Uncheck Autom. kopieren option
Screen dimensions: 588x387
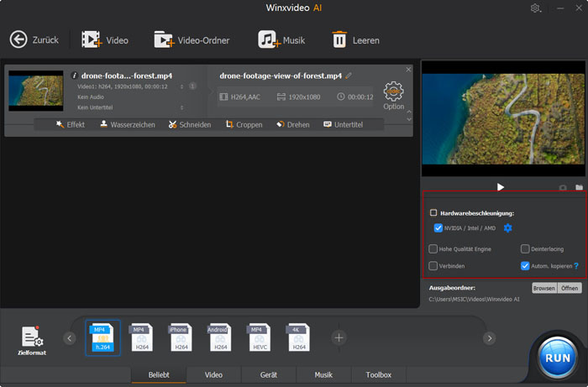pos(525,266)
